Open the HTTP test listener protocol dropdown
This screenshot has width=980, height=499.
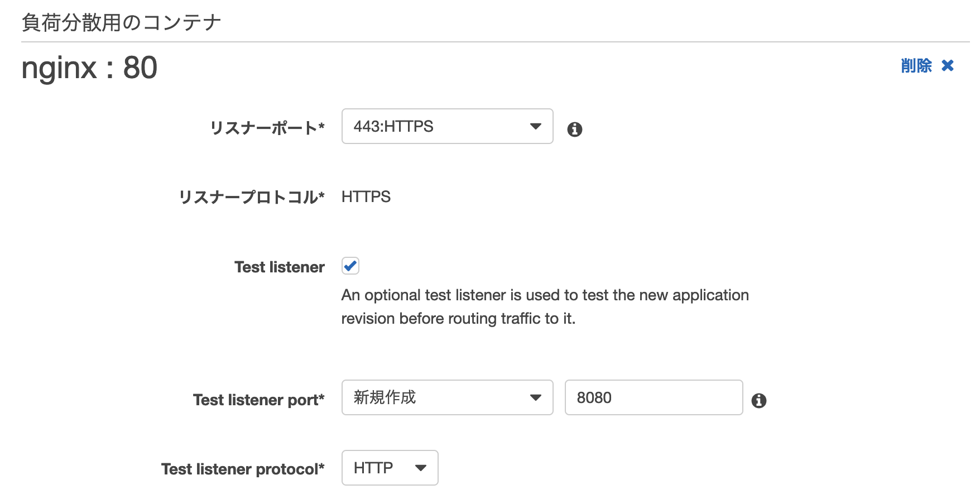point(390,468)
